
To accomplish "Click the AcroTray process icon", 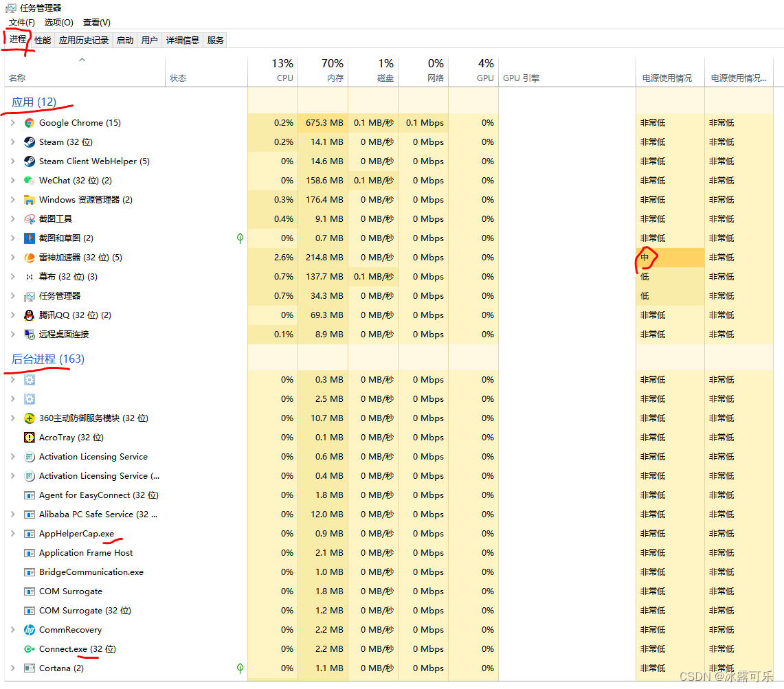I will pos(30,438).
